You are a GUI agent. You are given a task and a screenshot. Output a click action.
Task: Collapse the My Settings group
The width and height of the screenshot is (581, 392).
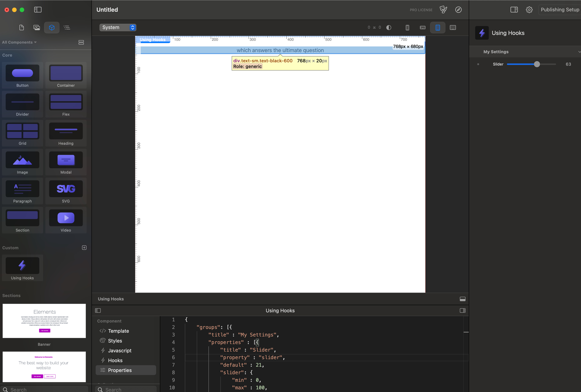click(x=579, y=52)
